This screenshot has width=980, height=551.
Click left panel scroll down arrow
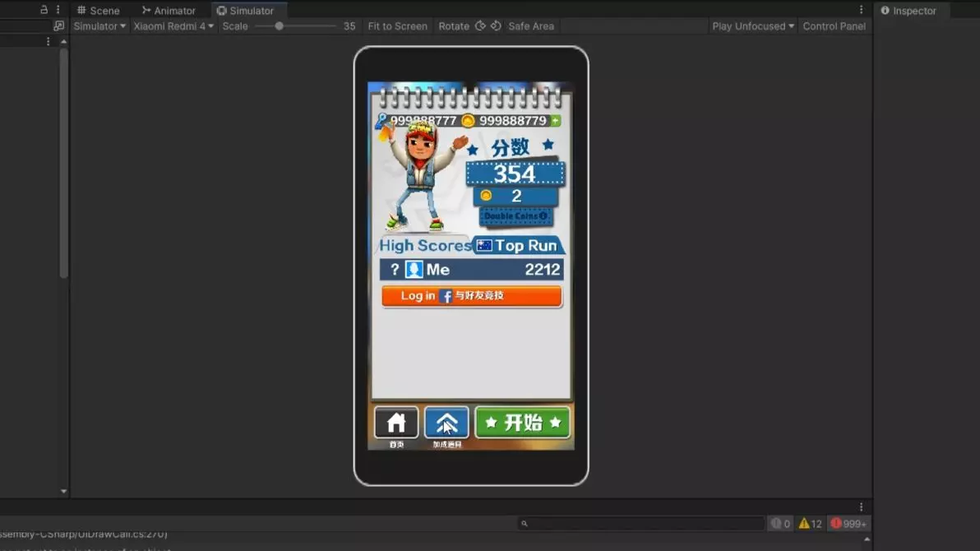pyautogui.click(x=64, y=492)
